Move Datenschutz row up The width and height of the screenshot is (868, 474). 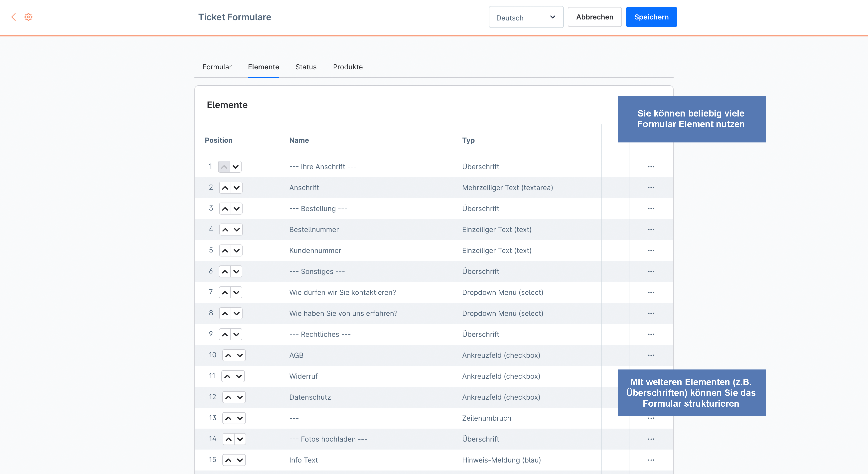click(x=228, y=397)
